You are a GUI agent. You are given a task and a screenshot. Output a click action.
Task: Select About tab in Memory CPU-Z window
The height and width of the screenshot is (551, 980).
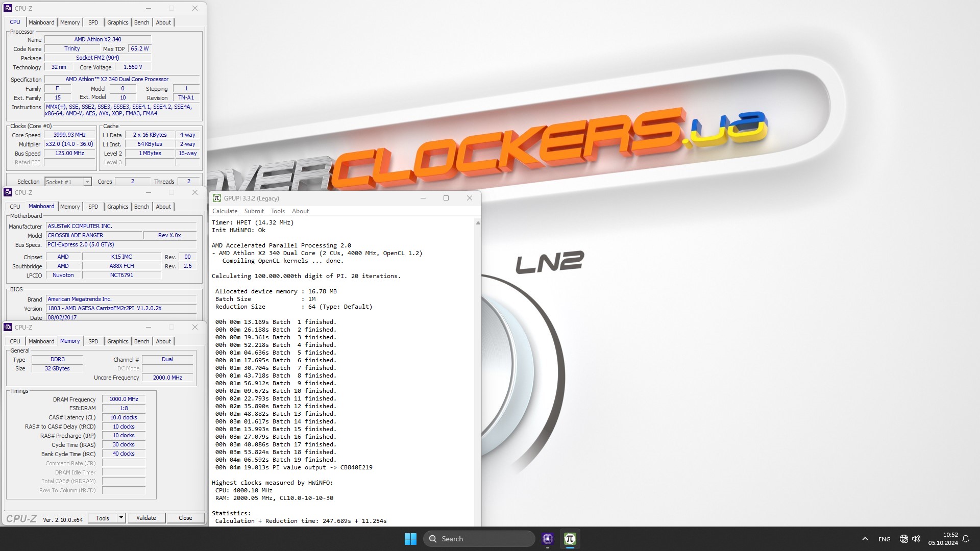click(163, 341)
